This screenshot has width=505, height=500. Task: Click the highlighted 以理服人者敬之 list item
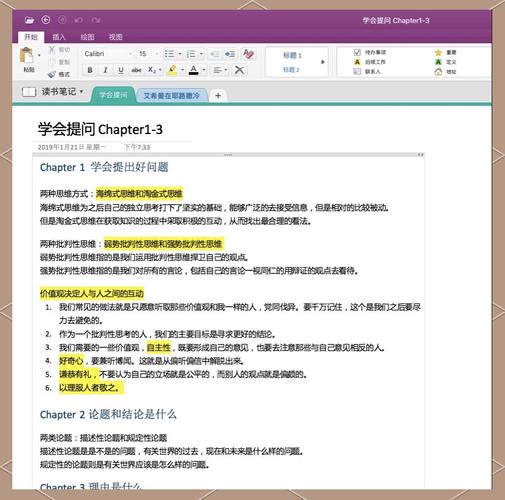tap(91, 388)
